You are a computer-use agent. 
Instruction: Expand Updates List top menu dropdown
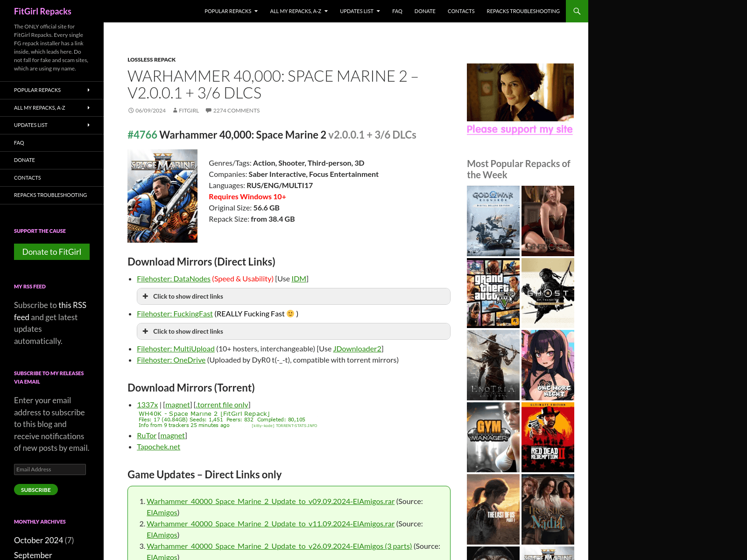pyautogui.click(x=360, y=11)
